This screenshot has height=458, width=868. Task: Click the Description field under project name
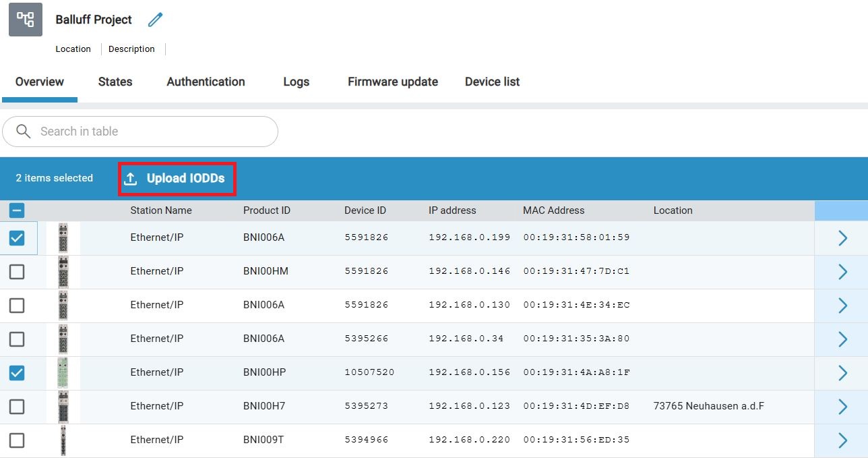click(x=132, y=49)
